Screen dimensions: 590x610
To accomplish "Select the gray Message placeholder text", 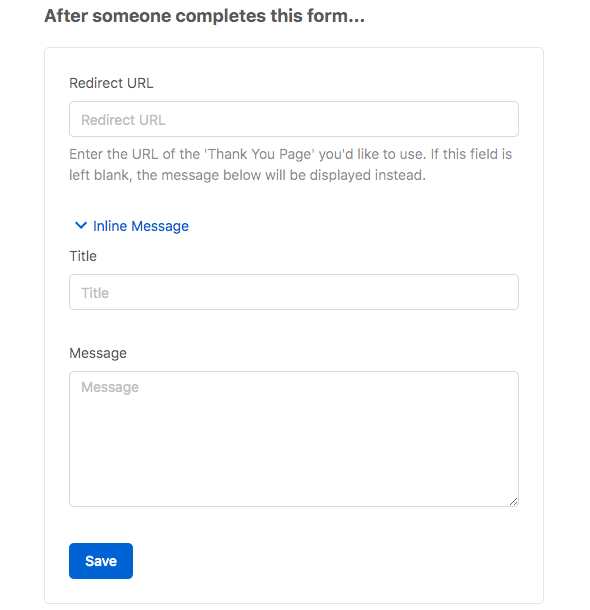I will pyautogui.click(x=110, y=387).
